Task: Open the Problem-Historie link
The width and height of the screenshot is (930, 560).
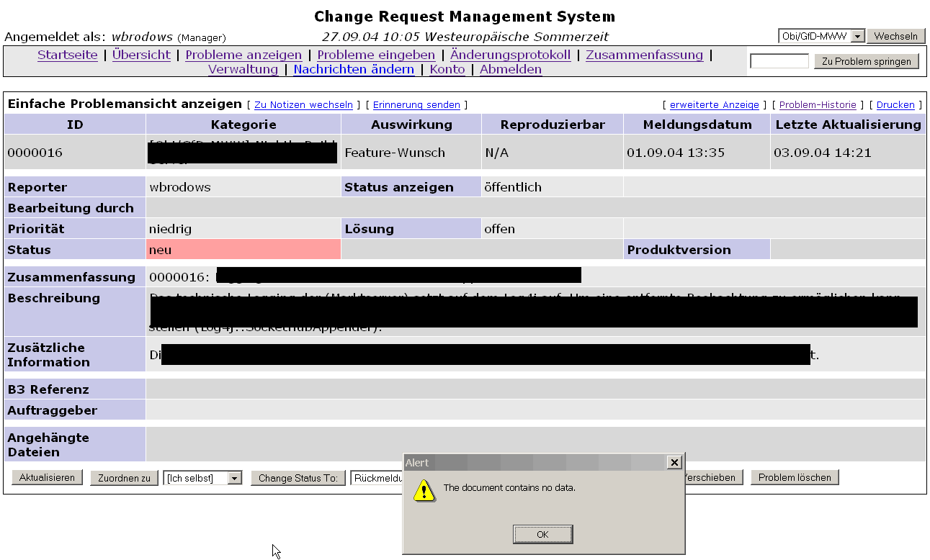Action: click(x=818, y=105)
